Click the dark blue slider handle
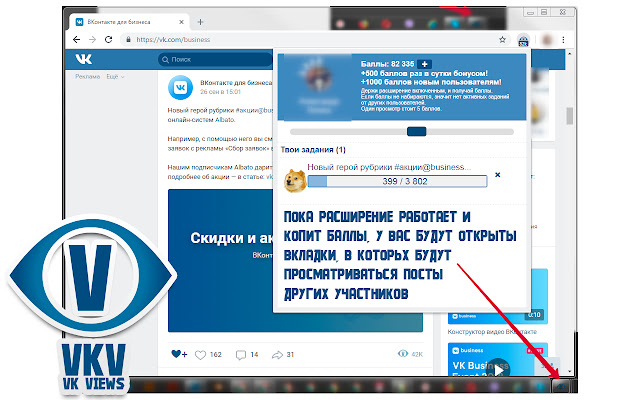This screenshot has height=400, width=640. [417, 131]
